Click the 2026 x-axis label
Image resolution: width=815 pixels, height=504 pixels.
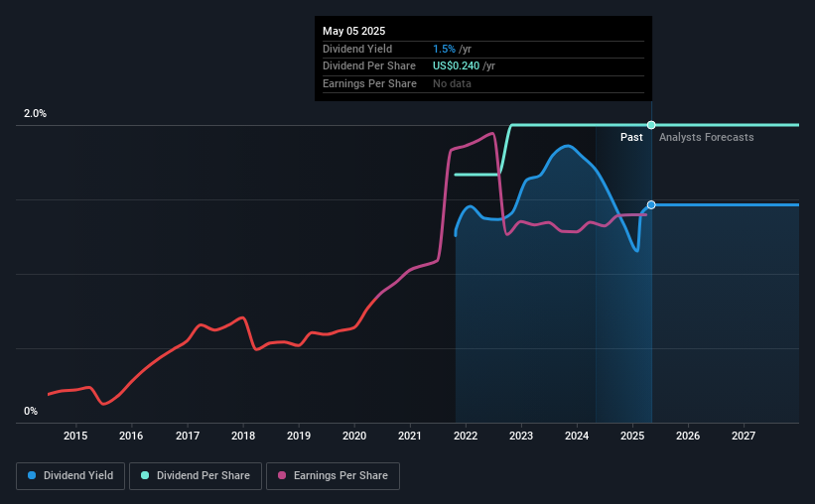(688, 436)
